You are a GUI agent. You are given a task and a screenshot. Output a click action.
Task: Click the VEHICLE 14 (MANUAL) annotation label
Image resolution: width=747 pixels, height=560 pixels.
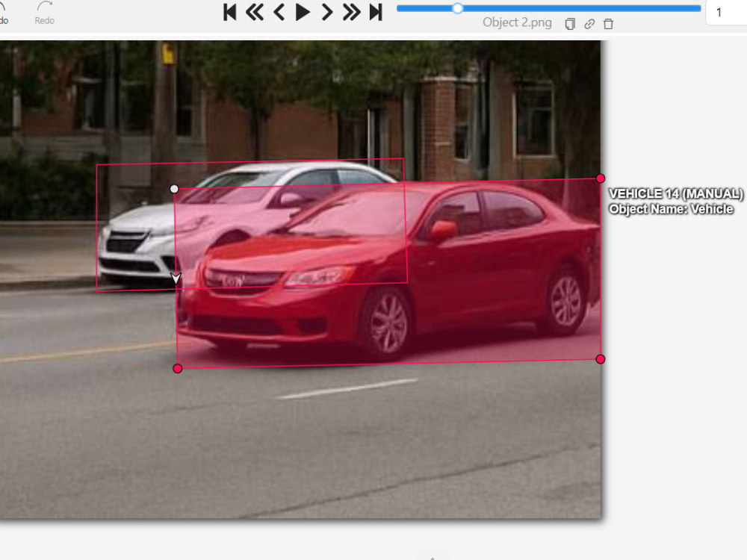coord(675,194)
